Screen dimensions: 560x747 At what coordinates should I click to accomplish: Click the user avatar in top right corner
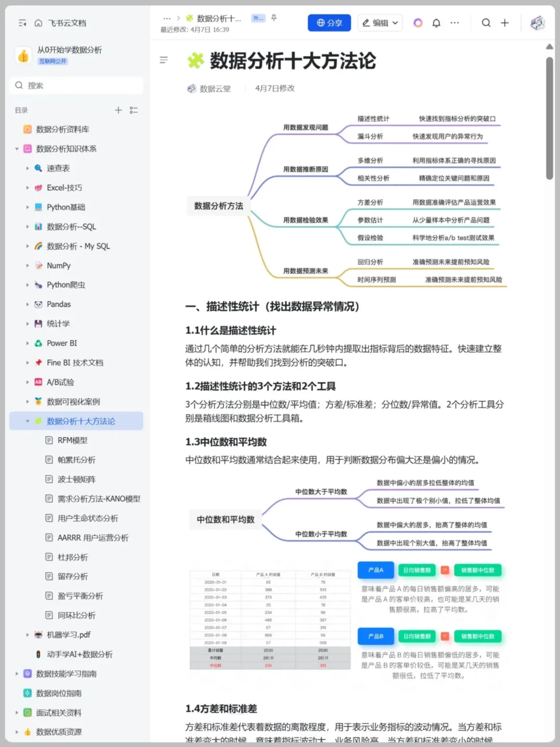pyautogui.click(x=538, y=23)
